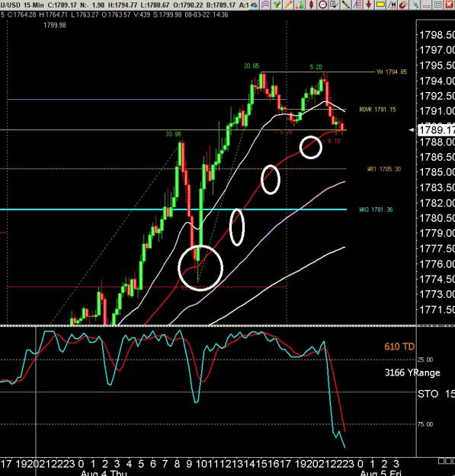Click the red magnet snap icon
Viewport: 455px width, 476px height.
pyautogui.click(x=403, y=5)
